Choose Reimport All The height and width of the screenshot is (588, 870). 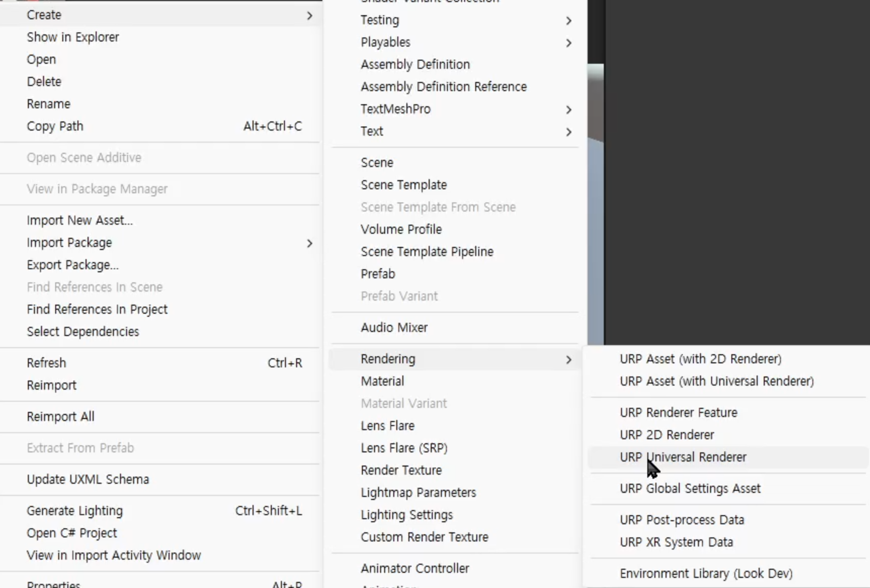161,417
